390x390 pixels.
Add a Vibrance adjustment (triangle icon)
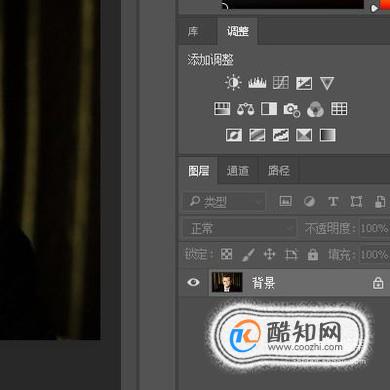(327, 83)
